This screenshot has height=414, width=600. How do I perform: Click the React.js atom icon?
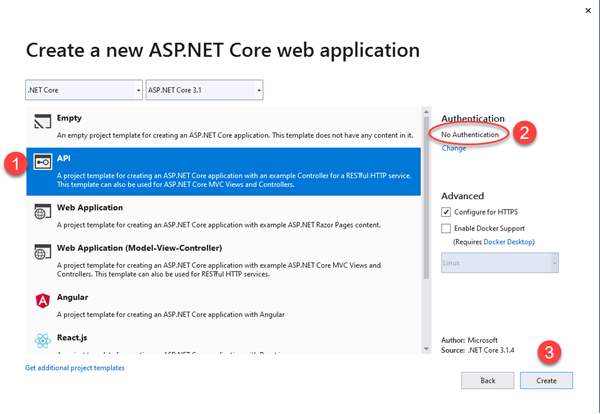coord(42,341)
